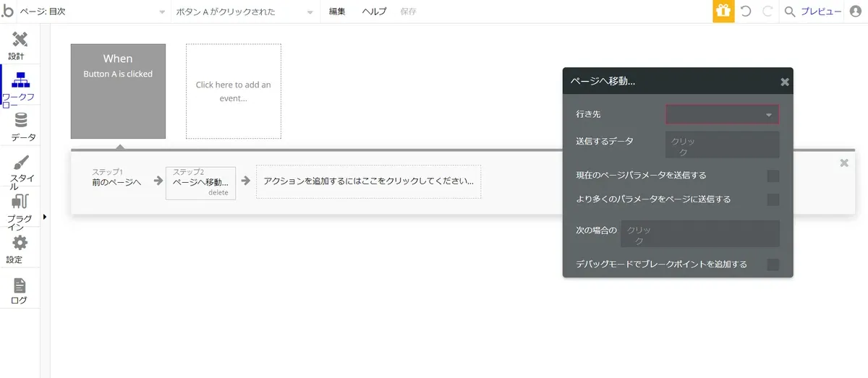Close the ページへ移動 property panel
Image resolution: width=868 pixels, height=378 pixels.
pyautogui.click(x=785, y=82)
